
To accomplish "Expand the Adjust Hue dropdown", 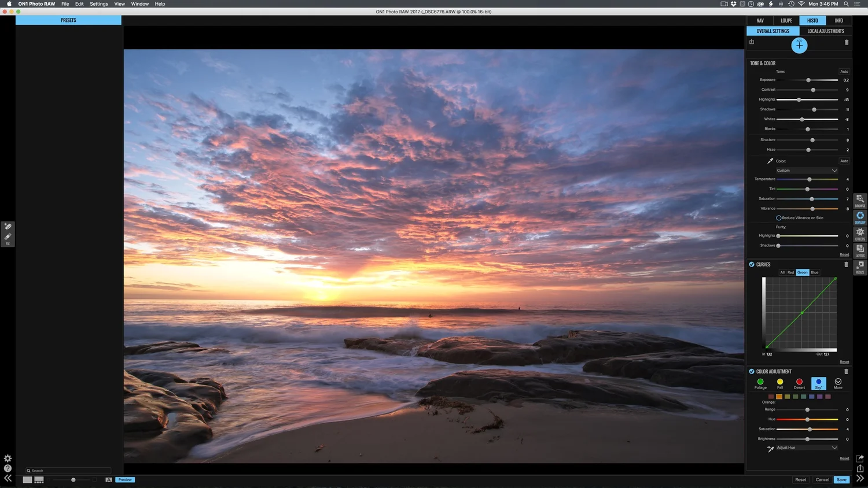I will coord(806,447).
